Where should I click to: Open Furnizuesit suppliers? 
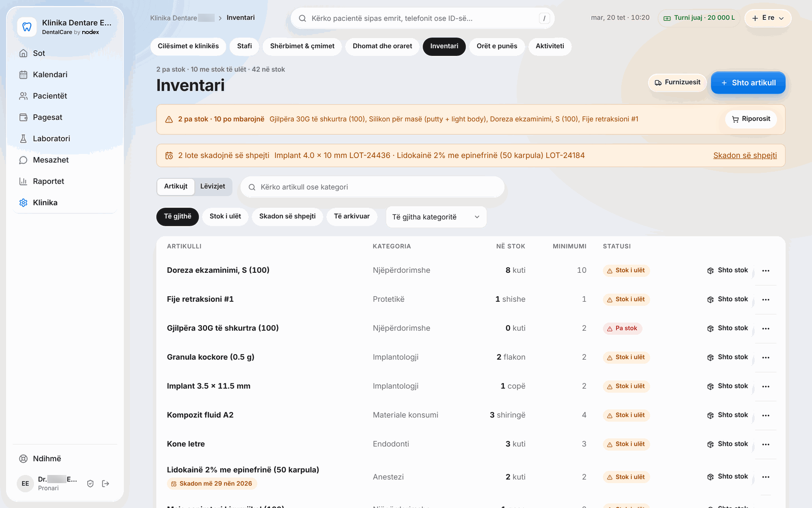(678, 83)
